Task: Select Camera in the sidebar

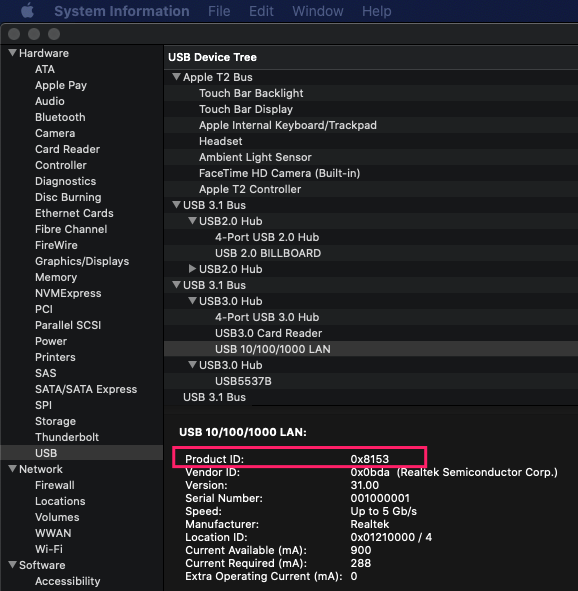Action: click(55, 133)
